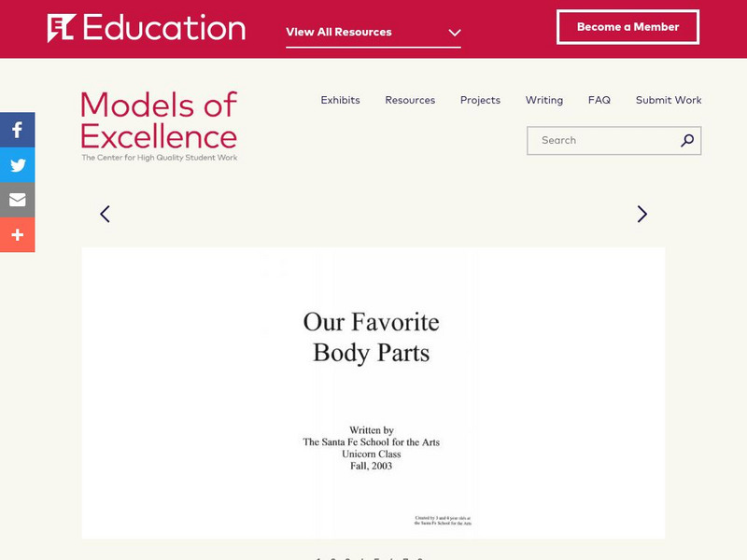
Task: Click the magnifying glass search icon
Action: [687, 141]
